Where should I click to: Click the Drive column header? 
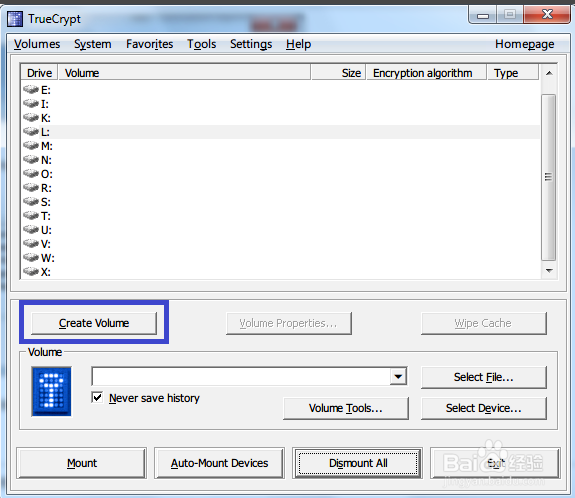[x=39, y=73]
